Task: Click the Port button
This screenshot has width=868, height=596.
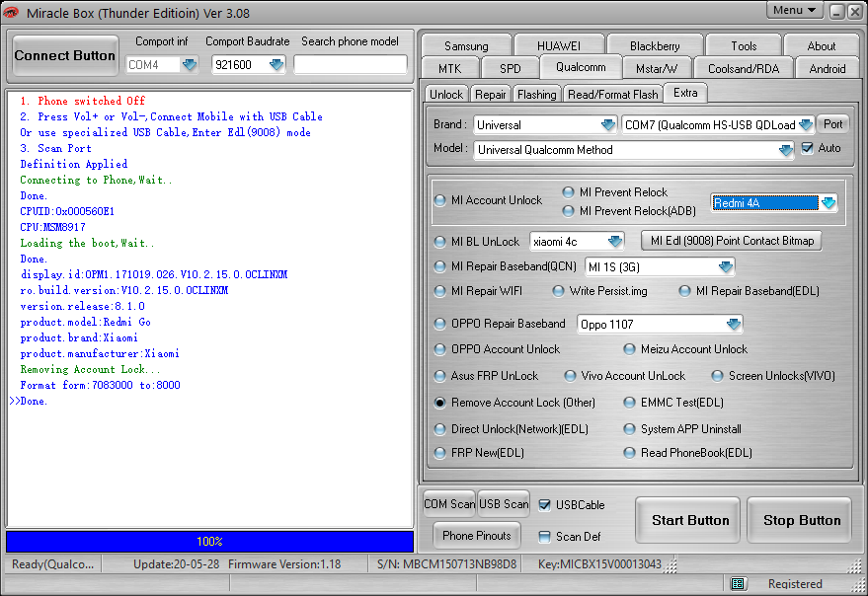Action: point(832,124)
